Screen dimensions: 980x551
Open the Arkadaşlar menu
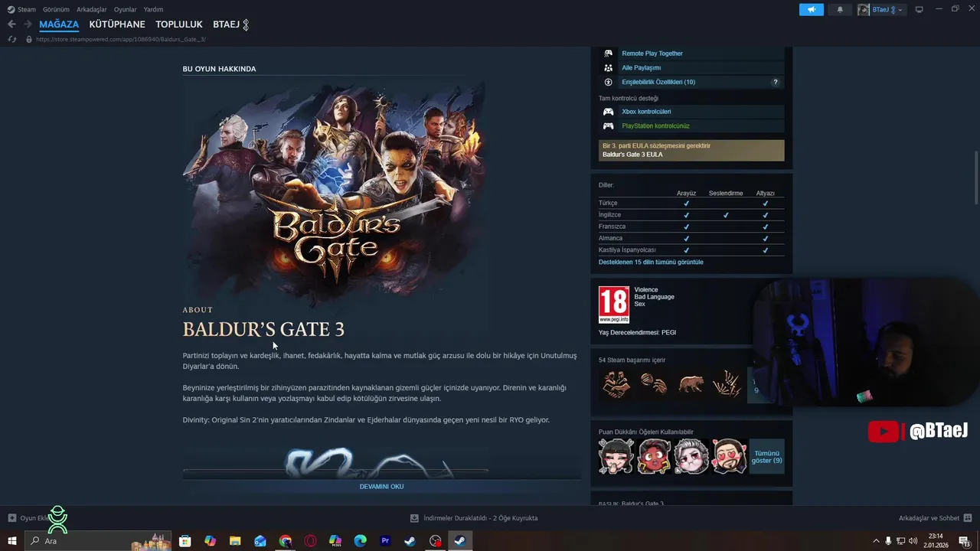(91, 9)
